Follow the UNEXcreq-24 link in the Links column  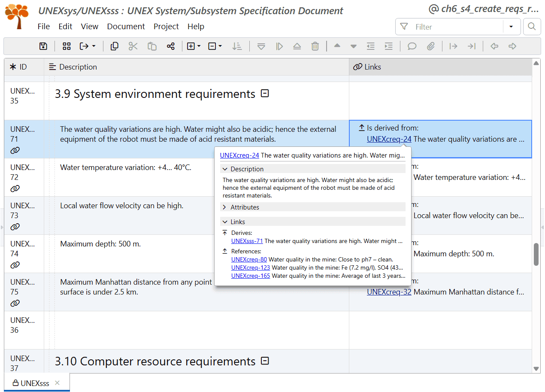[389, 139]
